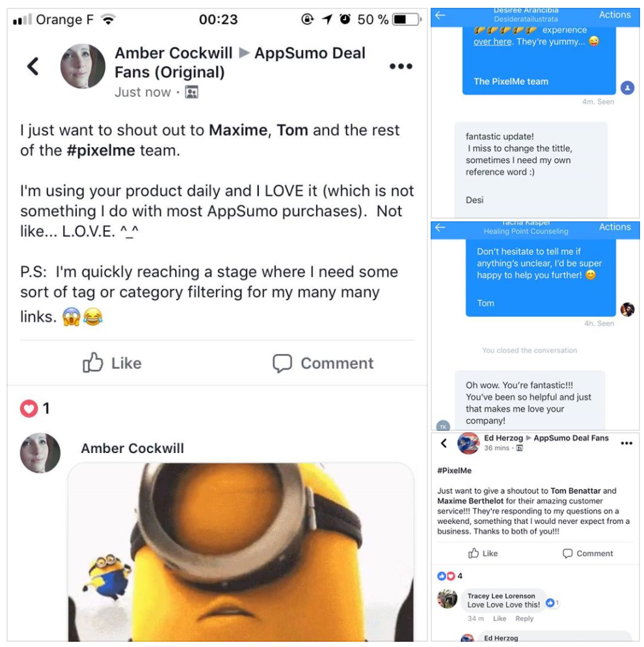644x647 pixels.
Task: View the heart reaction count on Amber's post
Action: click(34, 409)
